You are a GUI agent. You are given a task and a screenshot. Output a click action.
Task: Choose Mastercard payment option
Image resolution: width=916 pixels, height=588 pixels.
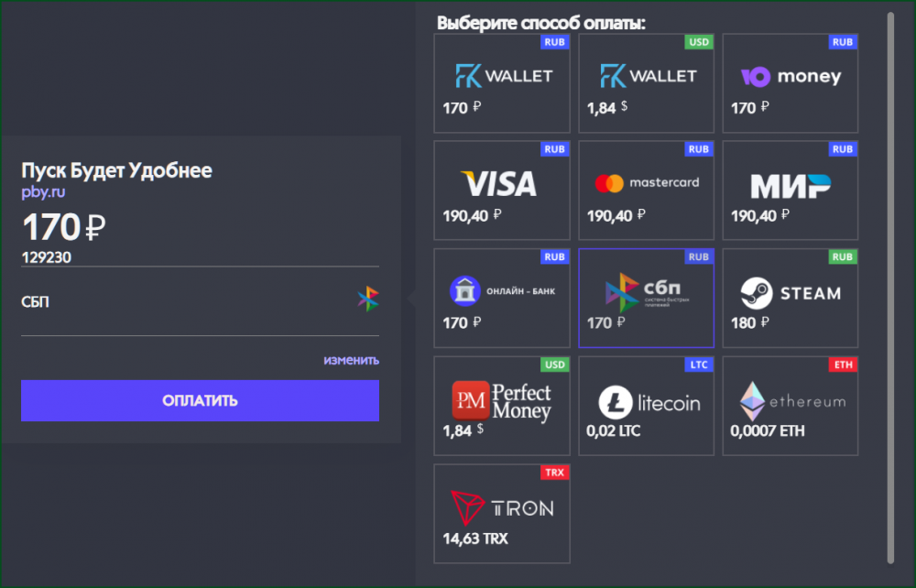click(x=646, y=191)
